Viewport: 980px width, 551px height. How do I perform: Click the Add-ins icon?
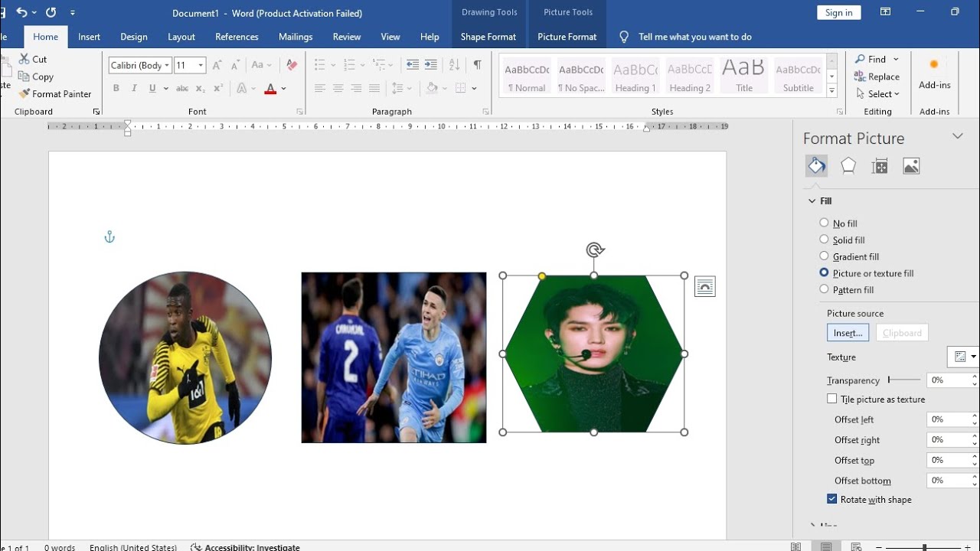click(x=934, y=73)
